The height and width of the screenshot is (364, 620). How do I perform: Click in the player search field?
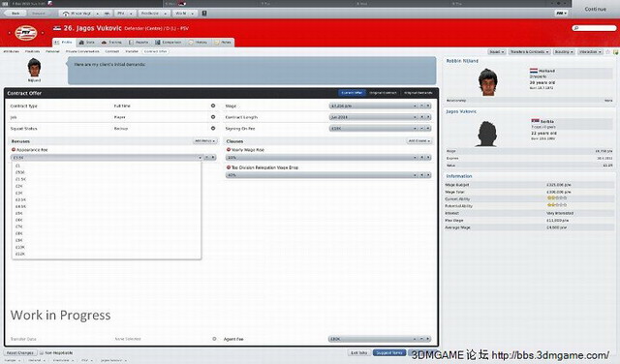[x=594, y=28]
